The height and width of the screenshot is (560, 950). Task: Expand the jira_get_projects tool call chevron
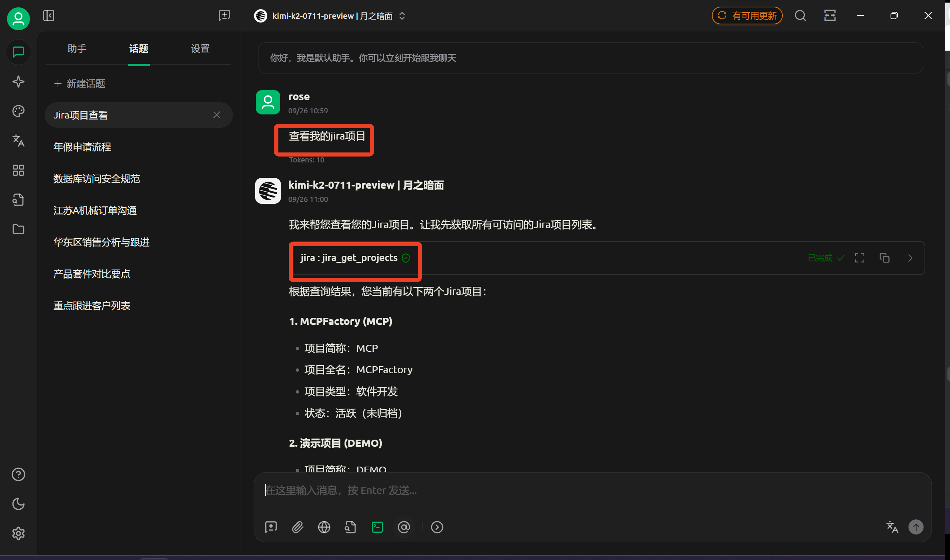click(910, 258)
